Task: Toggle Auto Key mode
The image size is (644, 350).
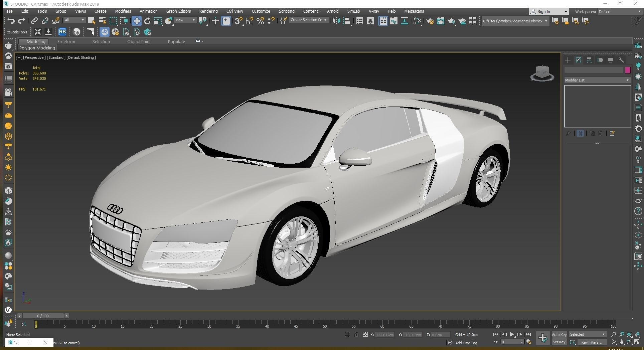Action: pyautogui.click(x=559, y=334)
